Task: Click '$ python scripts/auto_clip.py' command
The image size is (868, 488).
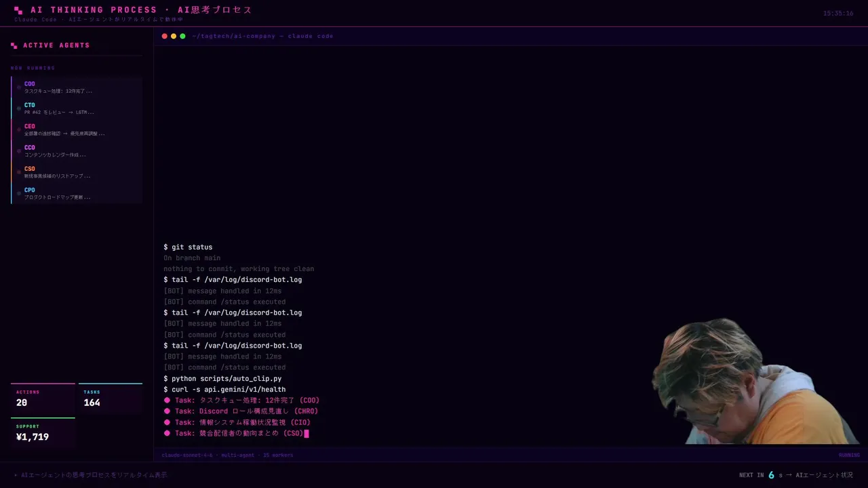Action: point(222,379)
